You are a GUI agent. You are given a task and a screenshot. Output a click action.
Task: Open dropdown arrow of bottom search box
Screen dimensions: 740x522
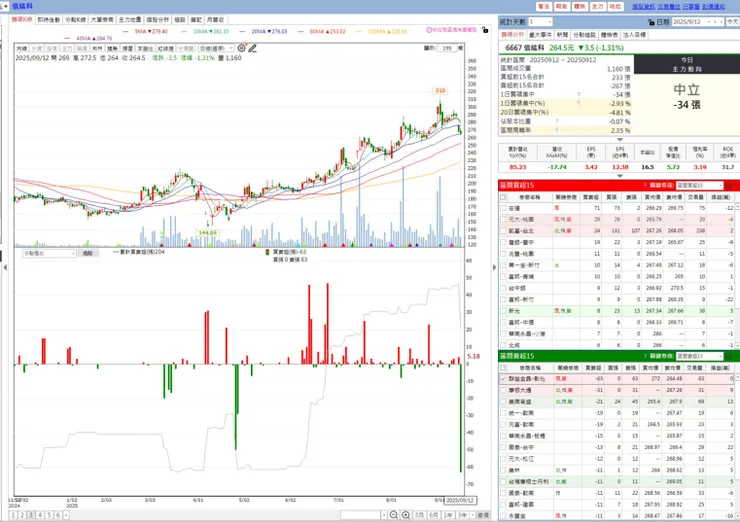point(384,515)
